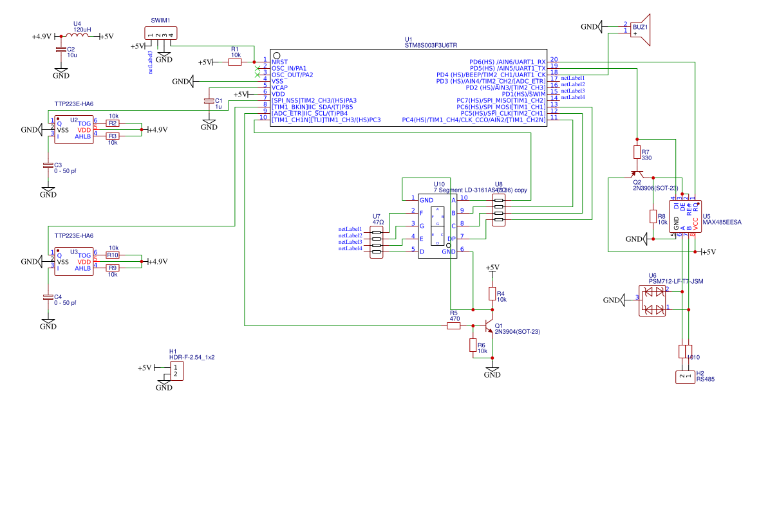Click the U6 PSM712 TVS diode symbol
759x532 pixels.
[652, 300]
